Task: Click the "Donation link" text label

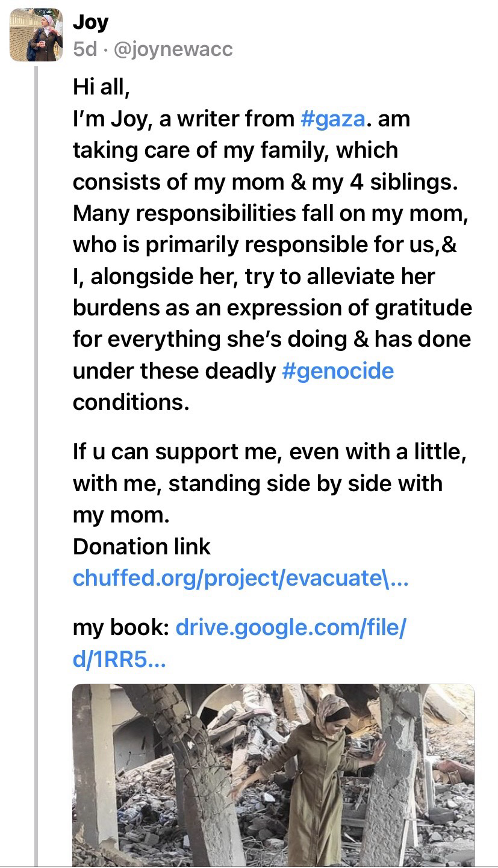Action: tap(142, 547)
